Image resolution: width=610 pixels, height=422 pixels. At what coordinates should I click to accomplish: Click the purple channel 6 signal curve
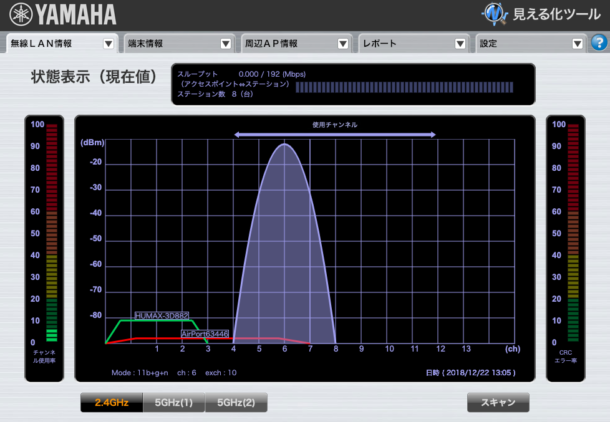(x=285, y=243)
